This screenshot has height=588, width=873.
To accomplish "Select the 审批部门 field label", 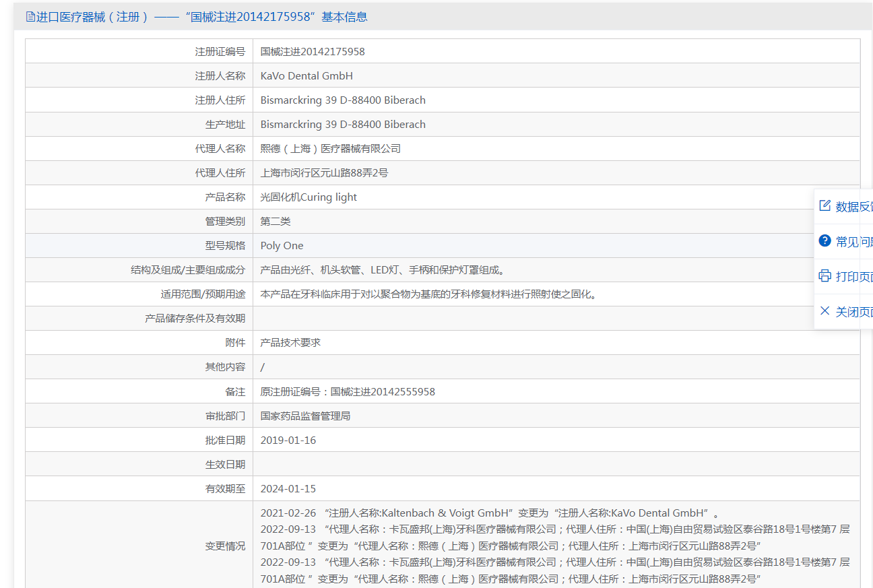I will 225,416.
